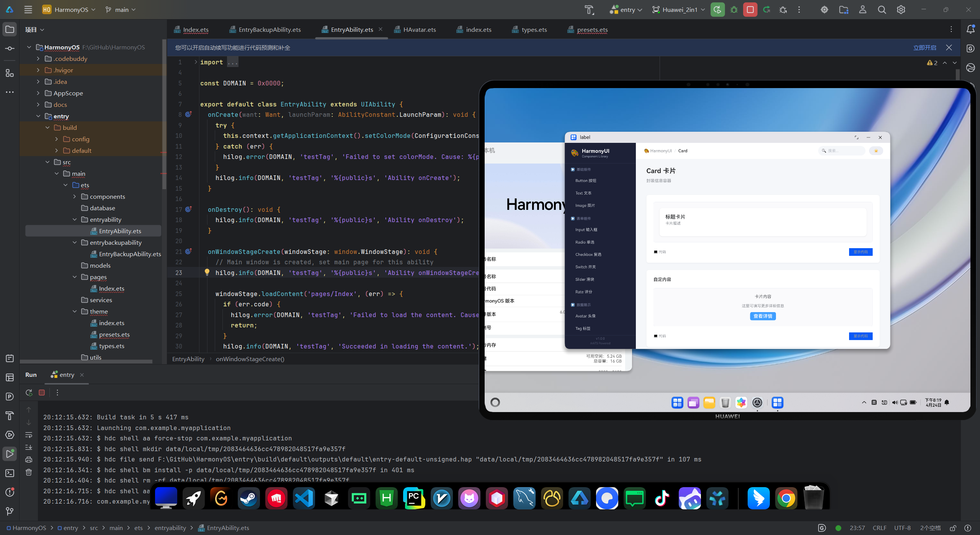Open the hamburger main menu

[x=28, y=10]
